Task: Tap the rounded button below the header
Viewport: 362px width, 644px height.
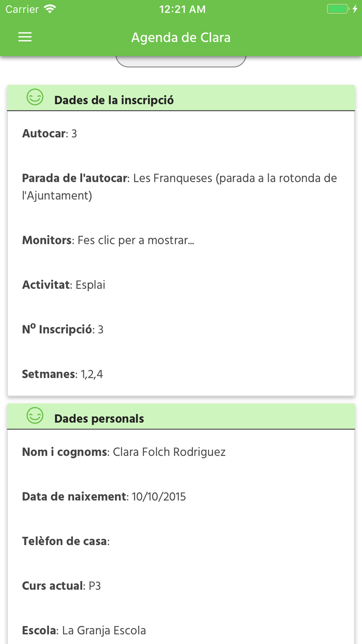Action: point(181,62)
